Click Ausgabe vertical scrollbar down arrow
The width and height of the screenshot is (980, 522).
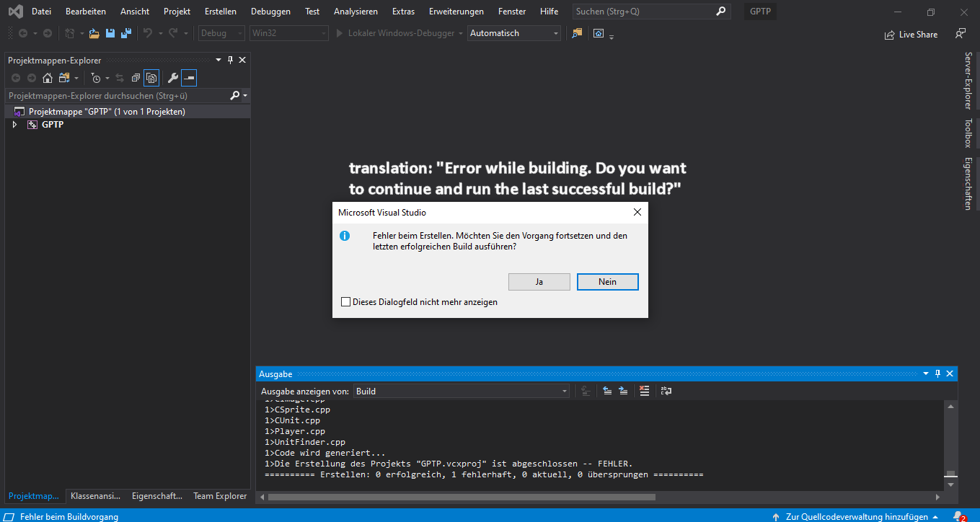click(951, 485)
